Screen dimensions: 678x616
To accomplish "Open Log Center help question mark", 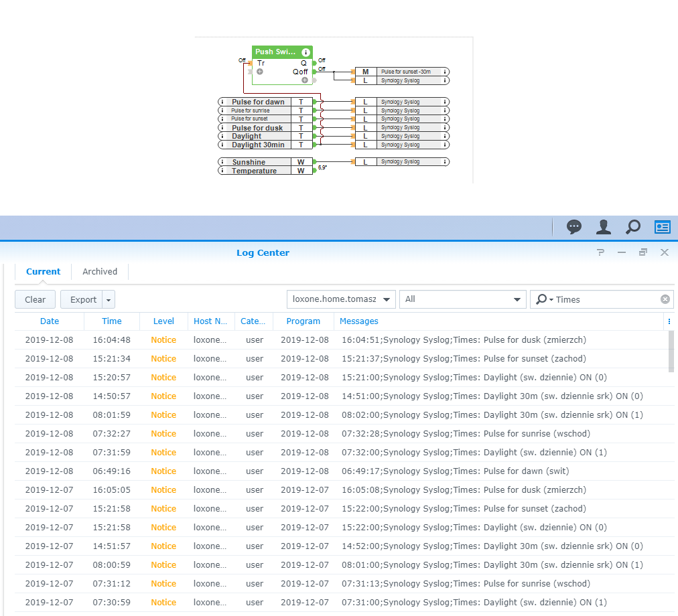I will (x=600, y=252).
